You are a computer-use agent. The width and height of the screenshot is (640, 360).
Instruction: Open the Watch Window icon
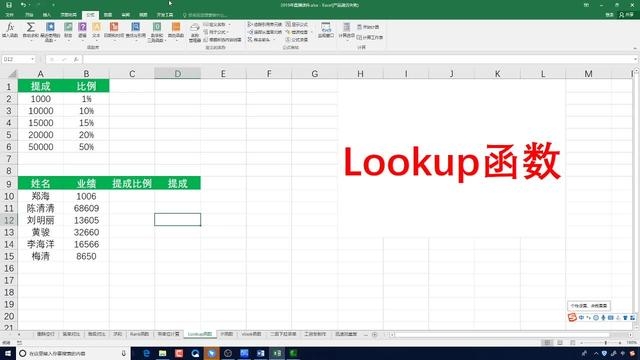(x=326, y=30)
